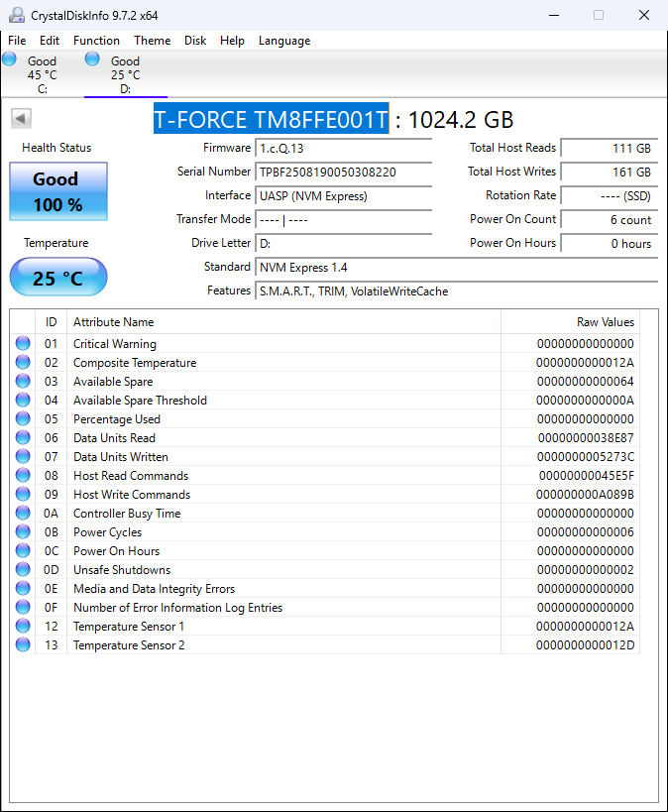Screen dimensions: 668x812
Task: Click the 25 °C temperature button
Action: (58, 277)
